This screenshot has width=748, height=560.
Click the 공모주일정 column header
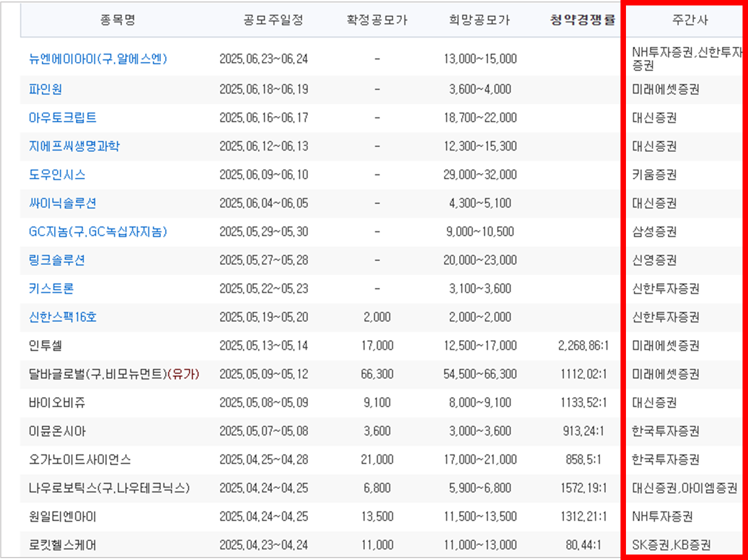(272, 20)
